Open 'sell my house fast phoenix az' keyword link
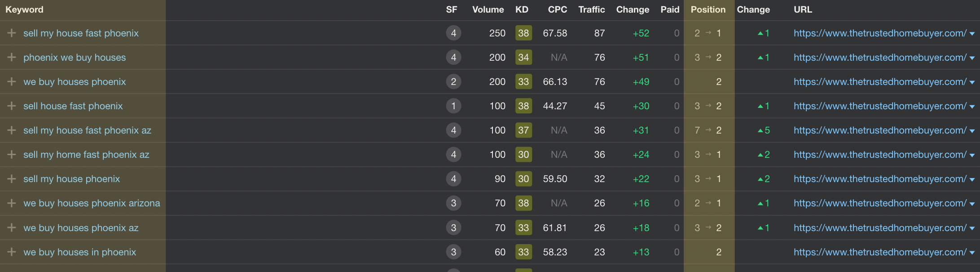 (87, 130)
